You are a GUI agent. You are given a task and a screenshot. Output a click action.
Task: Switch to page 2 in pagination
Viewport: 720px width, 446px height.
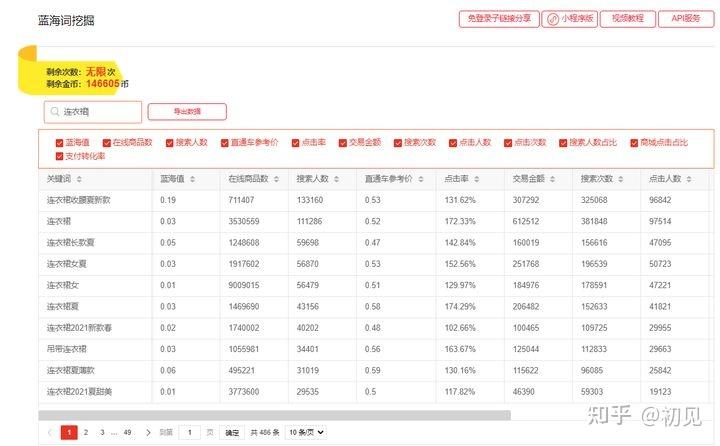(x=86, y=432)
